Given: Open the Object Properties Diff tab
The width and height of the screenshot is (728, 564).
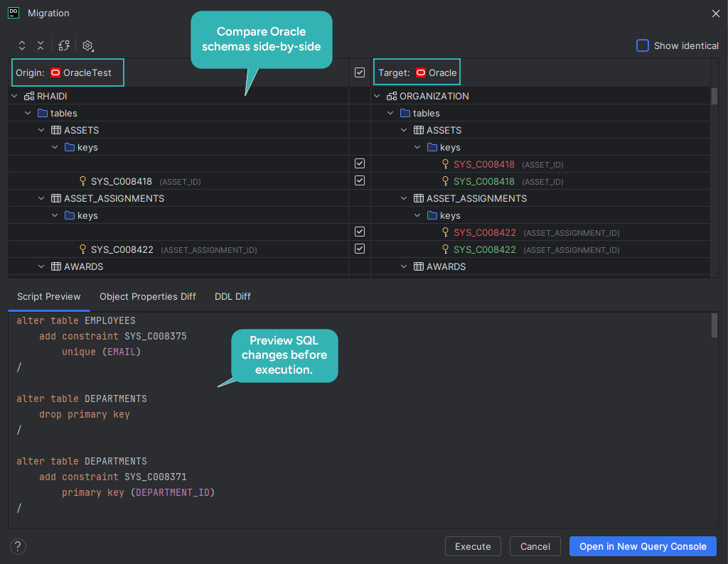Looking at the screenshot, I should click(x=148, y=297).
